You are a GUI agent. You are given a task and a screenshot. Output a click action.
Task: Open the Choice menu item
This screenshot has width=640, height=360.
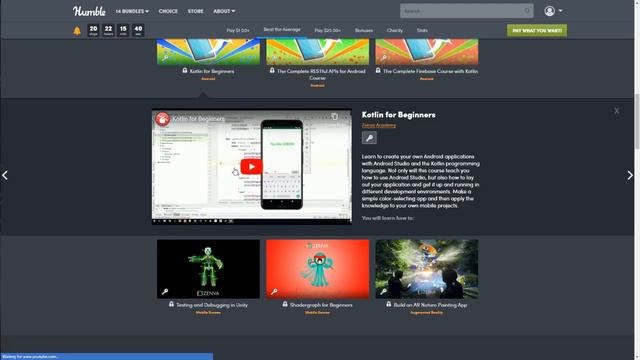click(x=168, y=11)
